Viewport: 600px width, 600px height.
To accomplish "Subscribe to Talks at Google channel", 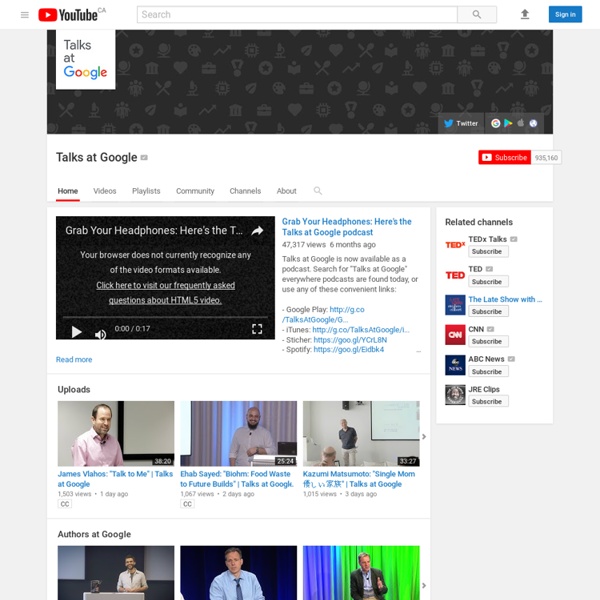I will [504, 157].
